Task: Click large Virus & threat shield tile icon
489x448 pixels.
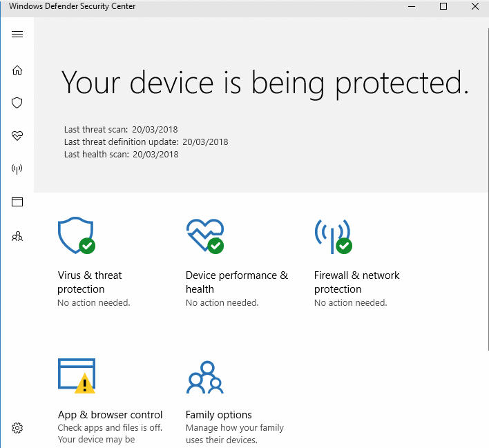Action: (77, 235)
